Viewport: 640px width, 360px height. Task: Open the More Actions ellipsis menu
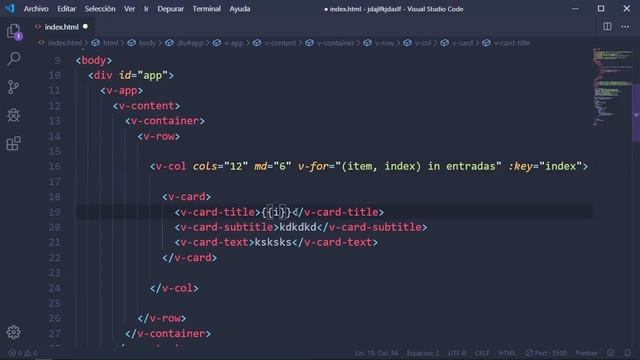point(625,27)
